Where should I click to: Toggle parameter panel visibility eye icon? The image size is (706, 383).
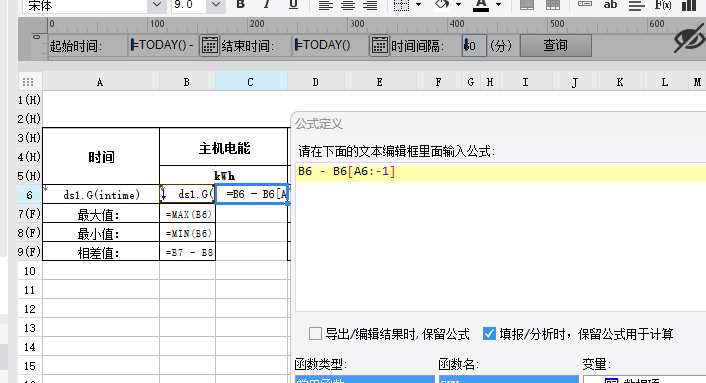[690, 40]
